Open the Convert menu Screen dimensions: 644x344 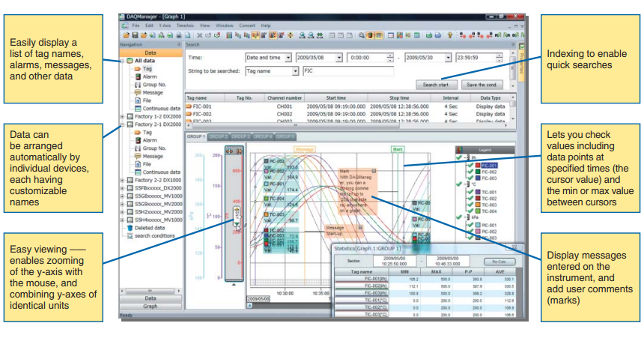247,25
